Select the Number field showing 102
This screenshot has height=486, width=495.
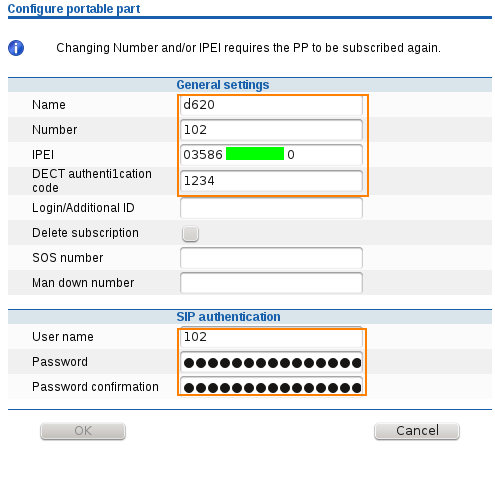271,130
